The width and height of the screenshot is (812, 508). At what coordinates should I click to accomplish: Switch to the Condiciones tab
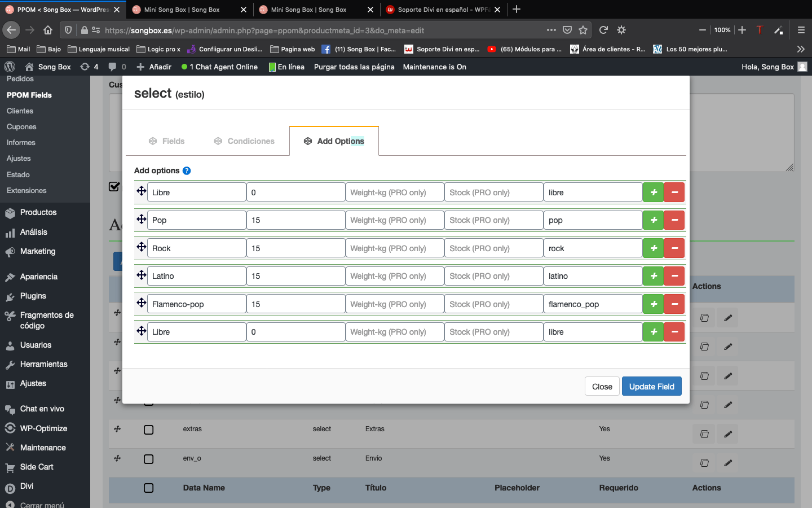click(x=244, y=141)
